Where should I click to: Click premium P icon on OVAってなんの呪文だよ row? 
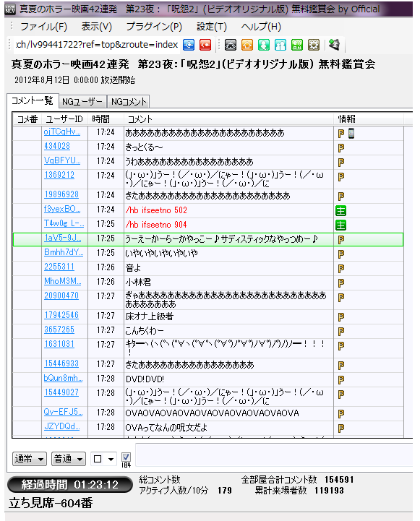point(341,429)
